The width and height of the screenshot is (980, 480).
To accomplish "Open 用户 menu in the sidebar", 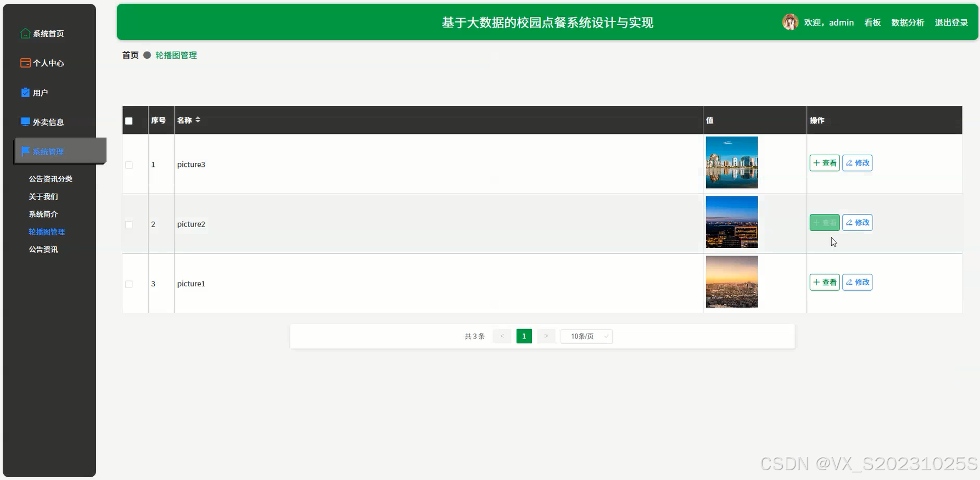I will click(x=40, y=93).
